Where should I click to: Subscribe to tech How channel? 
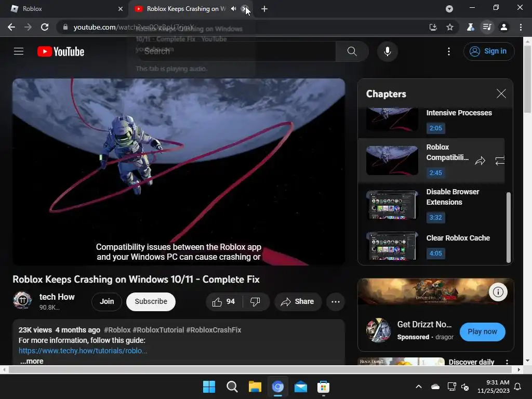tap(151, 302)
